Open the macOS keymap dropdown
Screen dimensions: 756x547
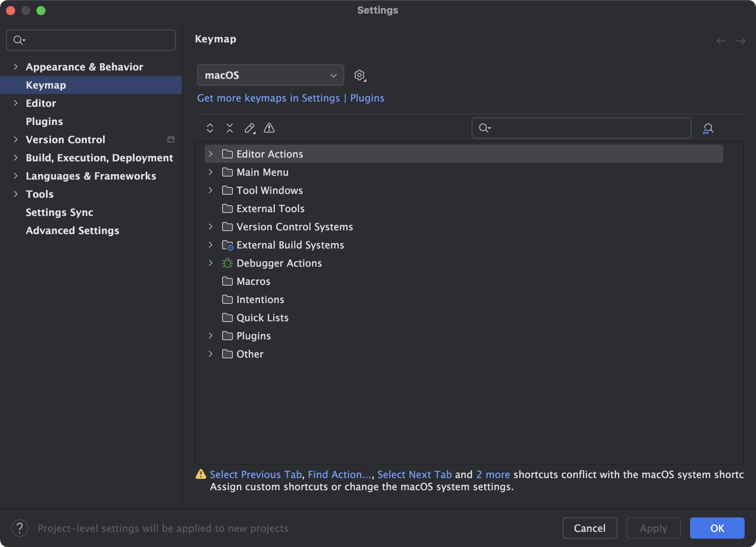click(270, 75)
